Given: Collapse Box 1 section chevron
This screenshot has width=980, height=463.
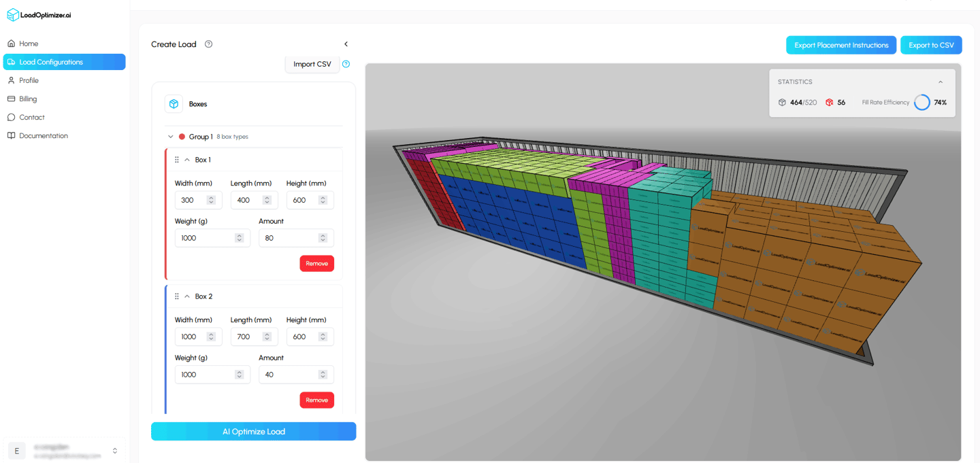Looking at the screenshot, I should click(187, 160).
